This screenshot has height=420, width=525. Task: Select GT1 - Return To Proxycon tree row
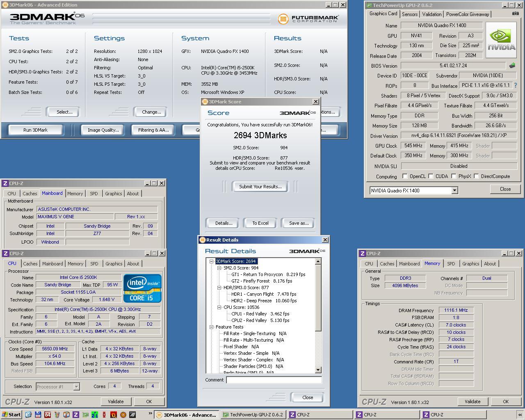(x=268, y=274)
